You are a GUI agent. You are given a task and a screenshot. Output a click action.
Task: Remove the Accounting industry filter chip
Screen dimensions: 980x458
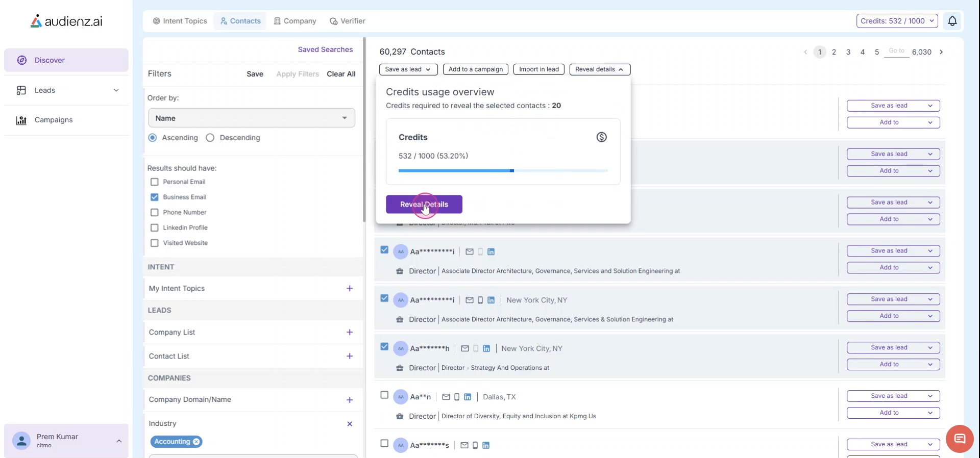point(197,442)
